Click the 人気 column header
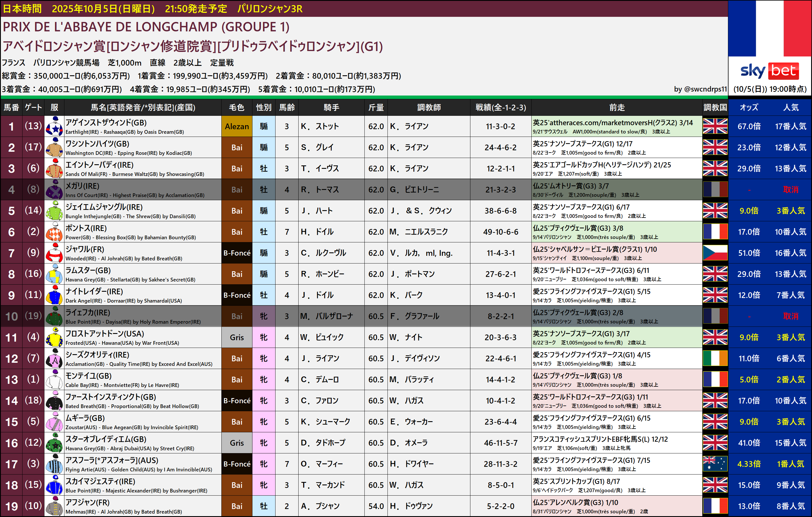812x517 pixels. pyautogui.click(x=790, y=107)
